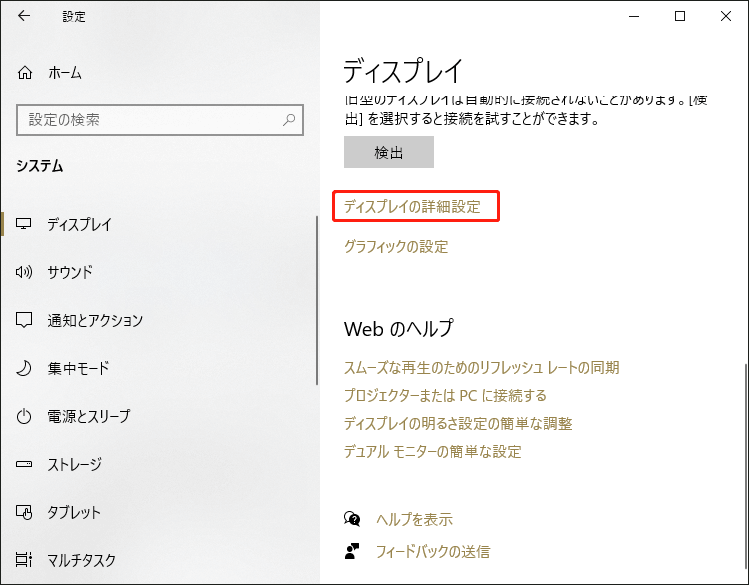Click the tablet icon beside タブレット

pyautogui.click(x=24, y=512)
